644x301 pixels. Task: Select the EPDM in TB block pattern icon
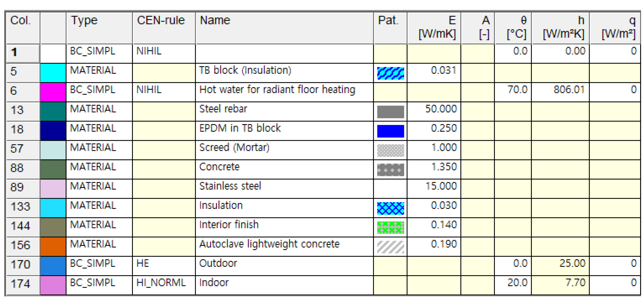point(390,131)
